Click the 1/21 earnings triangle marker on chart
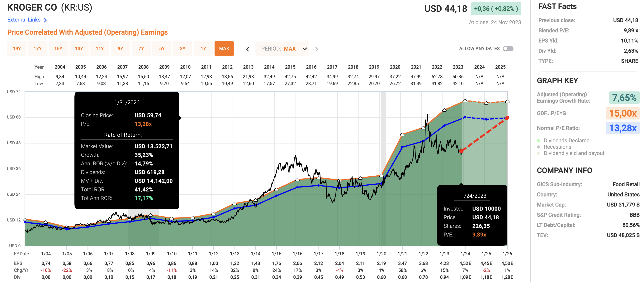 click(402, 134)
